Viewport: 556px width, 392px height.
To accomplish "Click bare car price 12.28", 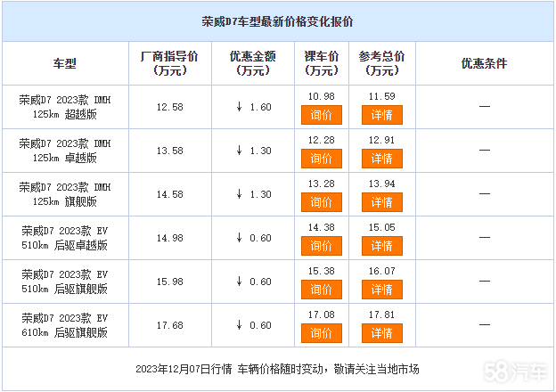I will [x=322, y=140].
